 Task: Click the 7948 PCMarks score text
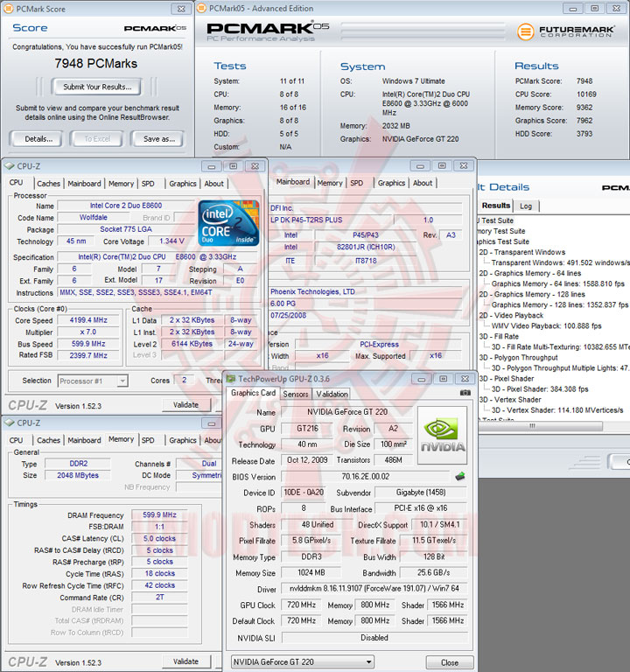(x=96, y=63)
